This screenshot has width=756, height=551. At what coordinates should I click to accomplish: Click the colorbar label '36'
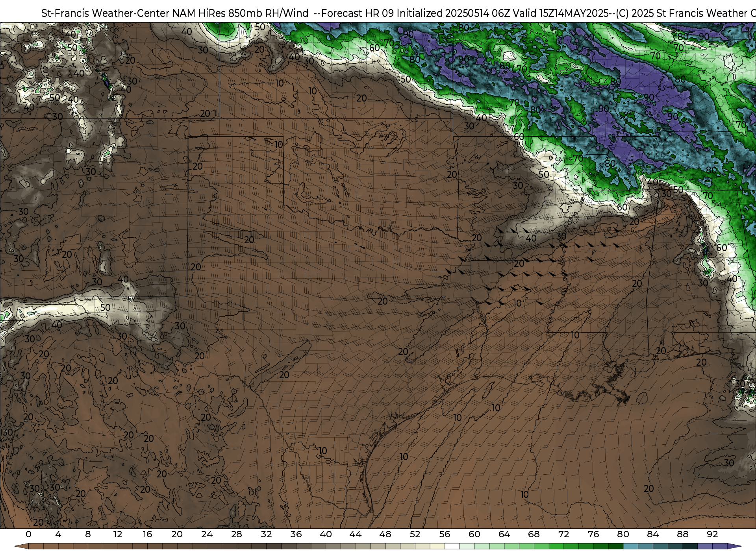296,534
